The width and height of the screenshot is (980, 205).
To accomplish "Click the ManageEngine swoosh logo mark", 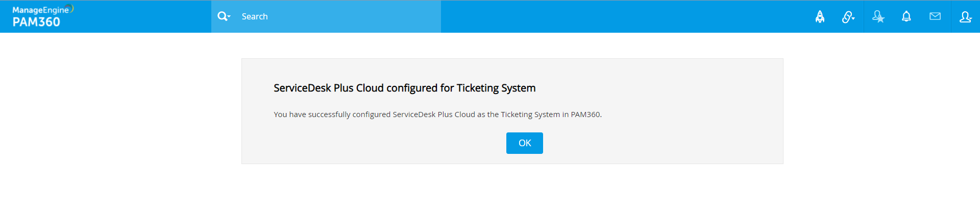I will pyautogui.click(x=72, y=8).
